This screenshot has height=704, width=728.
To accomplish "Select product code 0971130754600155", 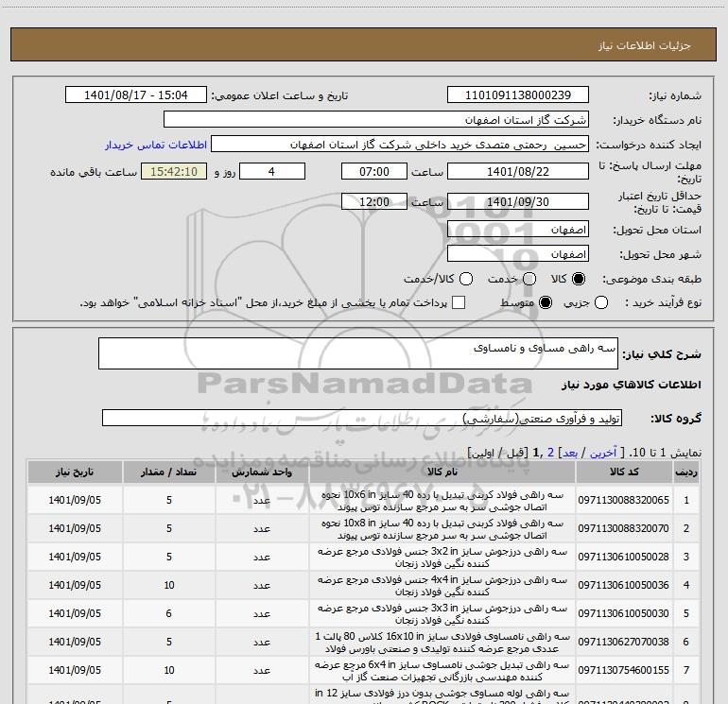I will click(x=624, y=670).
